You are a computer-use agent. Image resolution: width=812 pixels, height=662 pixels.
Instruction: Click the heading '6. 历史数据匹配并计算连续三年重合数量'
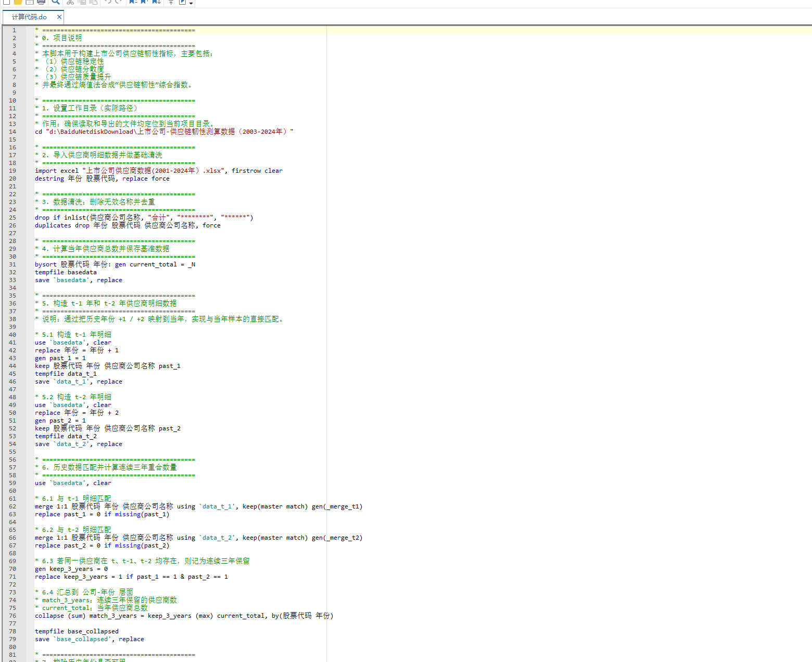[106, 467]
